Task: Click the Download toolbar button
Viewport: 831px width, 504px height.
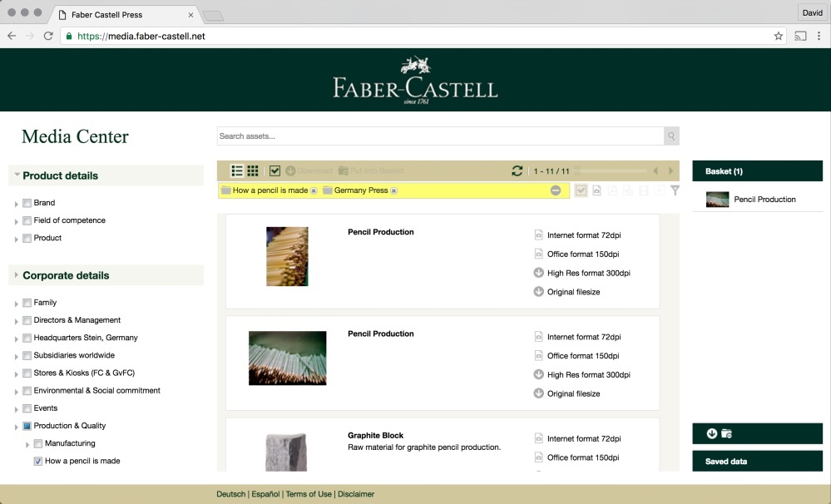Action: (309, 170)
